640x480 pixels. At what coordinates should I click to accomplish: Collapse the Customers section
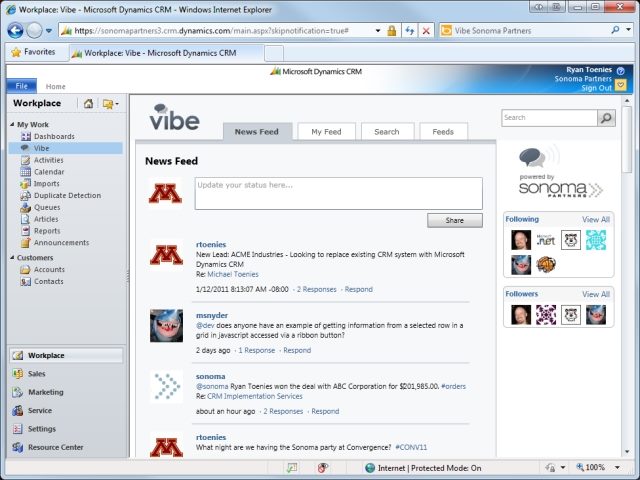tap(12, 258)
